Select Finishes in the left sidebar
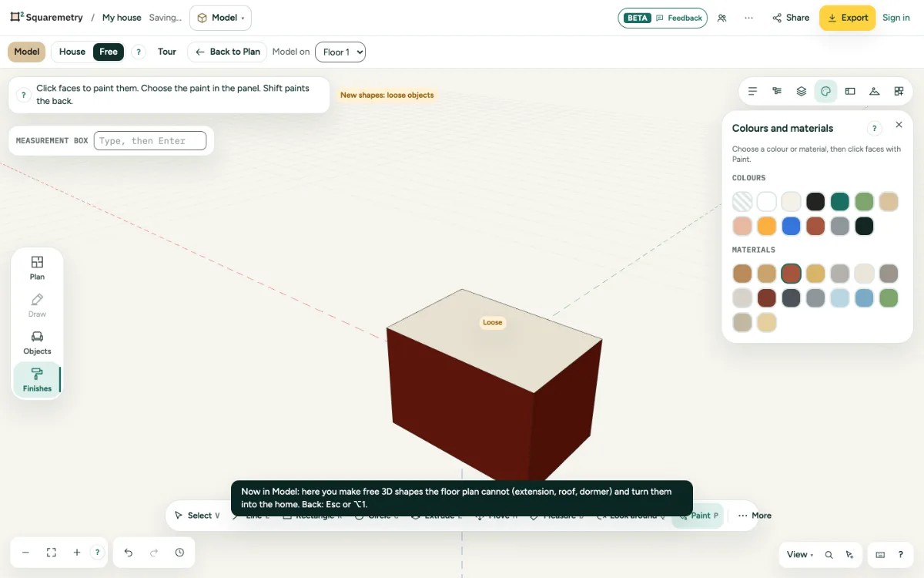Image resolution: width=924 pixels, height=578 pixels. click(x=37, y=379)
